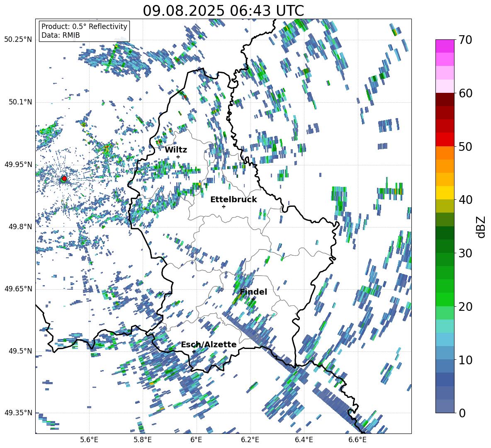Click the 20 tick label on the colorbar
The height and width of the screenshot is (448, 491).
point(465,306)
